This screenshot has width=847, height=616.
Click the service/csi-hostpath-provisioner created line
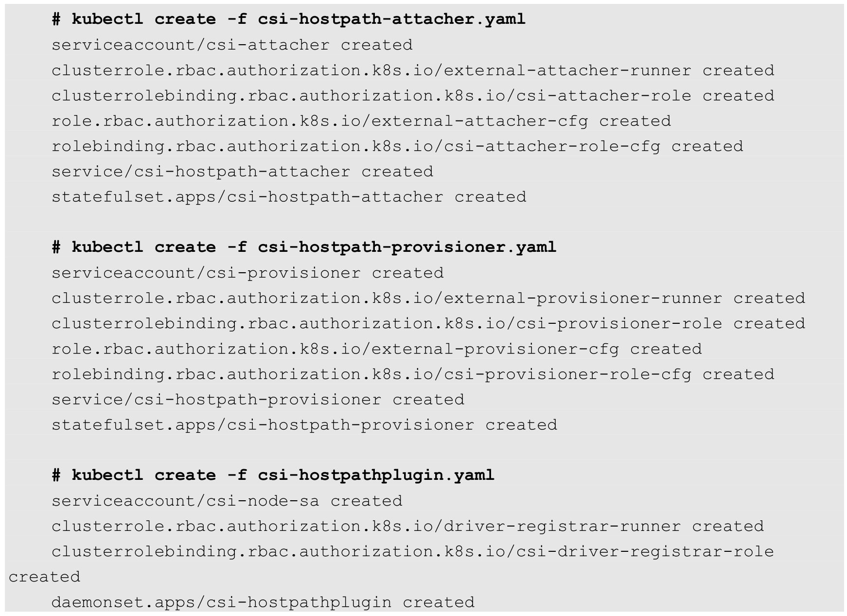pyautogui.click(x=258, y=400)
